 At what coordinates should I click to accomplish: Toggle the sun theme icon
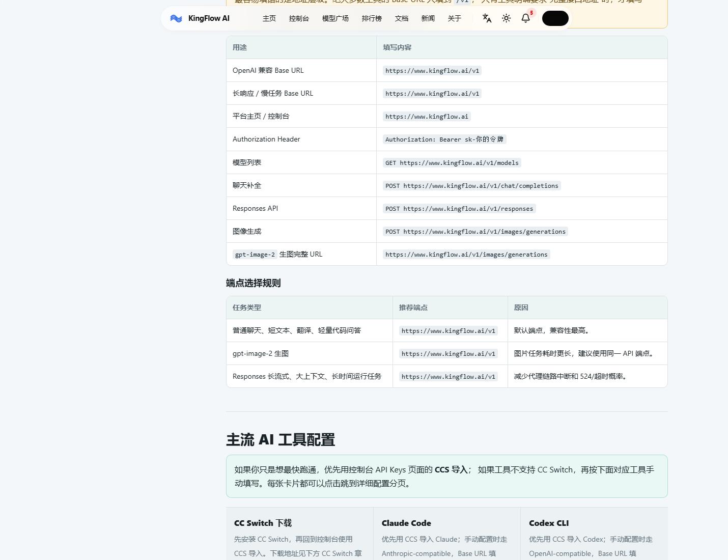(x=507, y=18)
